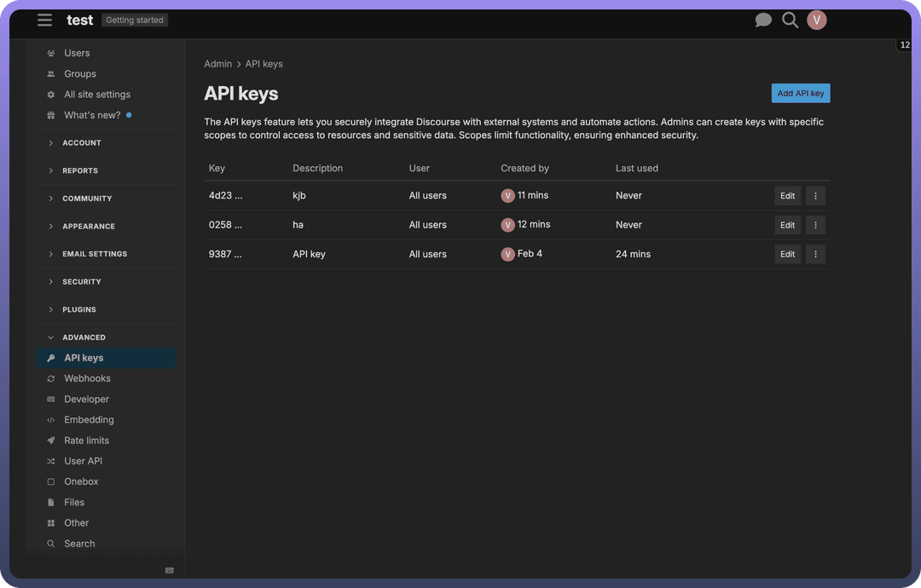The height and width of the screenshot is (588, 921).
Task: Click the Admin breadcrumb link
Action: [x=217, y=64]
